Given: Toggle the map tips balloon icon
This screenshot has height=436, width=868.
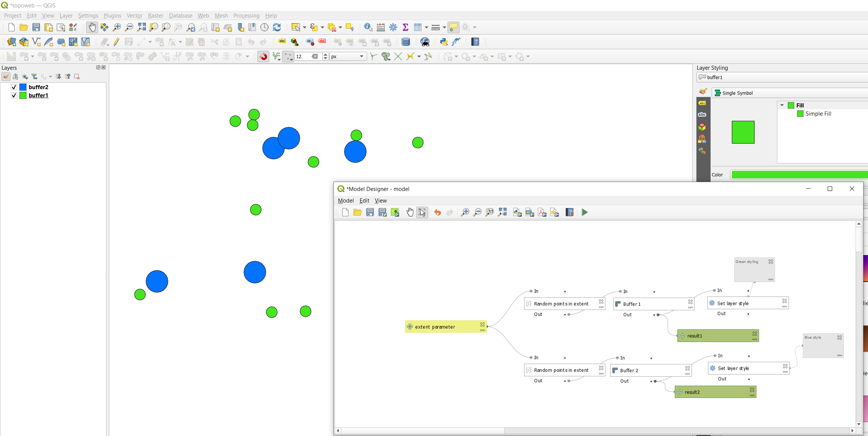Looking at the screenshot, I should [x=453, y=27].
